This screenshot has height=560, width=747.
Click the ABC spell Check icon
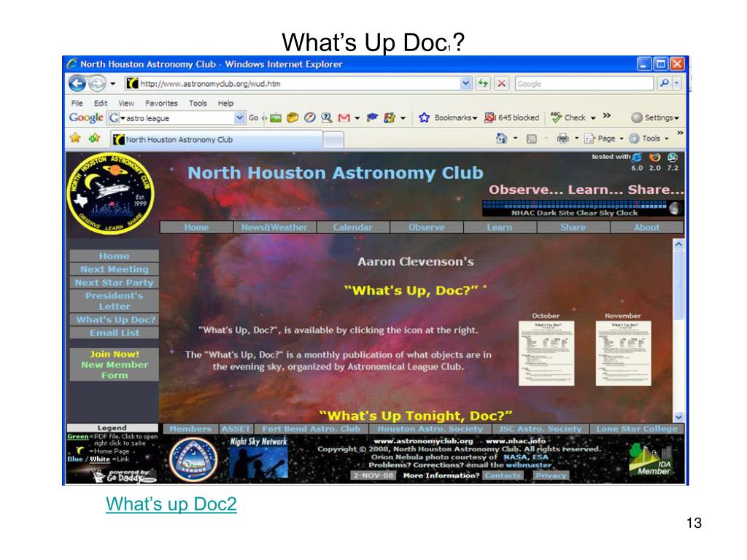tap(555, 117)
